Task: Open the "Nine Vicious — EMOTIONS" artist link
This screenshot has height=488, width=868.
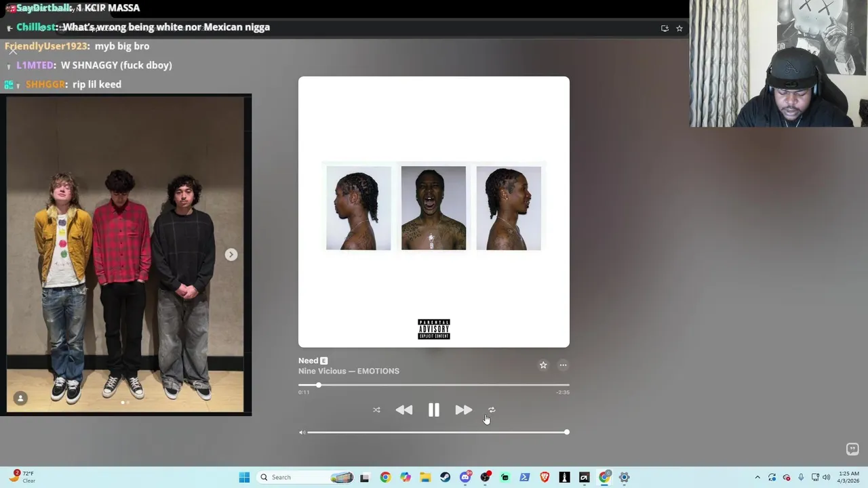Action: pyautogui.click(x=349, y=371)
